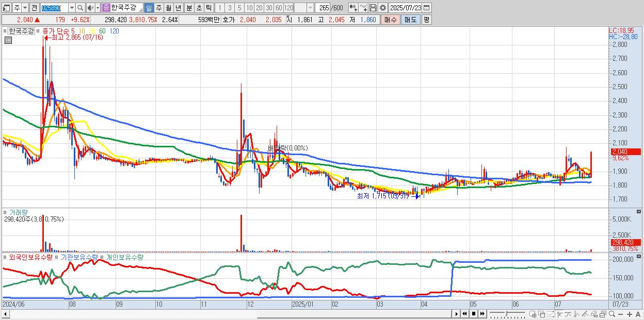Viewport: 644px width, 320px height.
Task: Click the speaker sound icon
Action: (90, 8)
